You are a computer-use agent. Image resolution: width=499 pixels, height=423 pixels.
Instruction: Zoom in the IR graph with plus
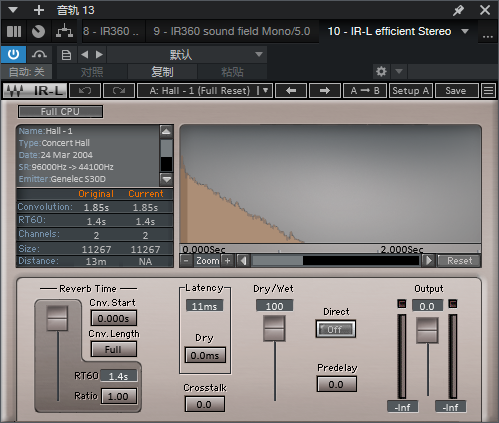[228, 261]
